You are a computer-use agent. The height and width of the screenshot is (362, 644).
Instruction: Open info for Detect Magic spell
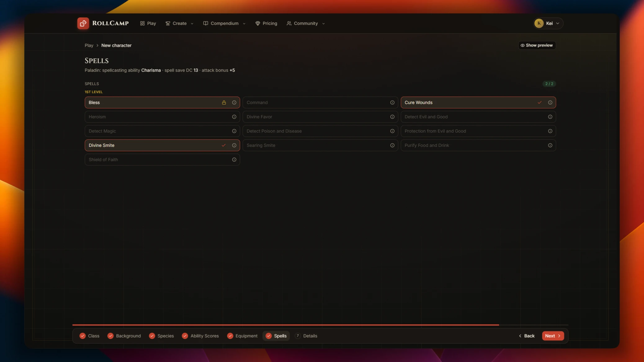(x=234, y=131)
